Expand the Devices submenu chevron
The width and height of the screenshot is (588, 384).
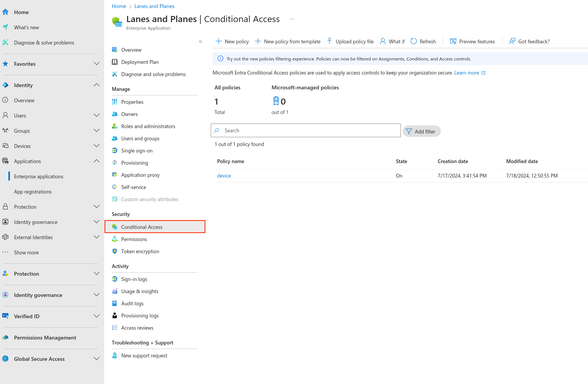(x=97, y=146)
